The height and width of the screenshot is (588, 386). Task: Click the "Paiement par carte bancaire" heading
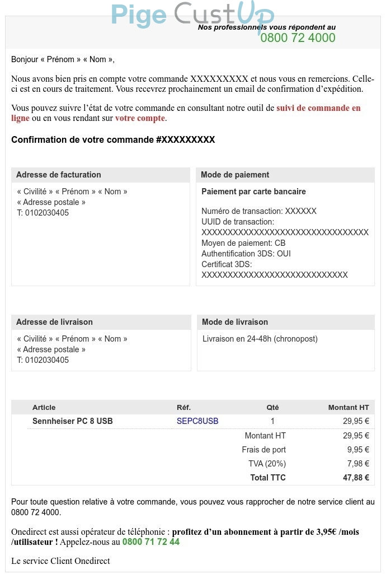click(253, 192)
